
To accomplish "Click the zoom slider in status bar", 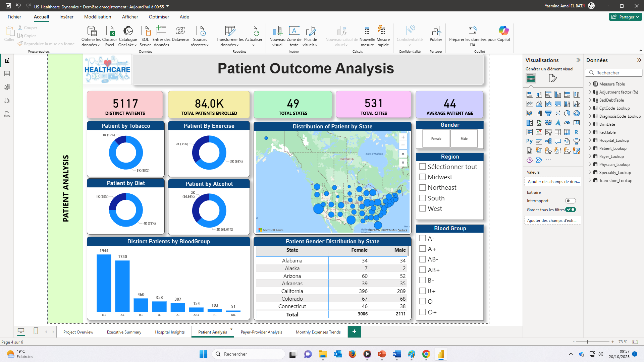I will pyautogui.click(x=587, y=342).
